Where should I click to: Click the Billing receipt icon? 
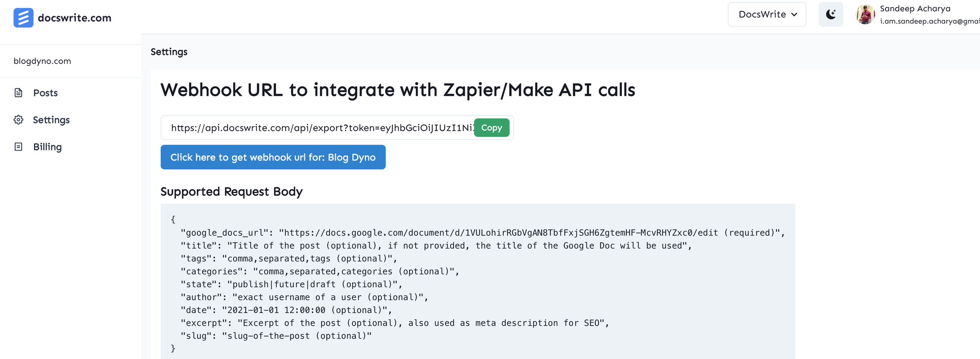coord(19,147)
